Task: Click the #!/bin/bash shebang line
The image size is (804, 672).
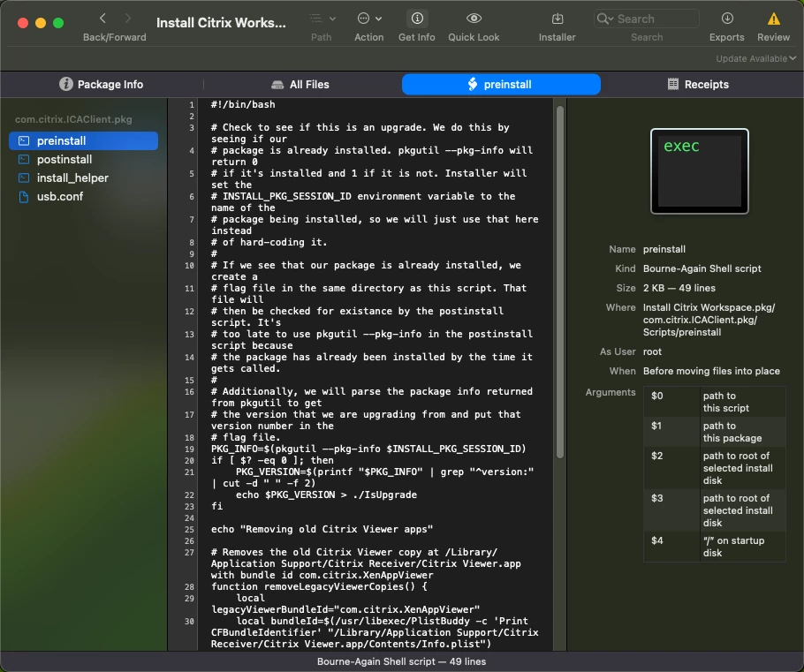Action: coord(243,104)
